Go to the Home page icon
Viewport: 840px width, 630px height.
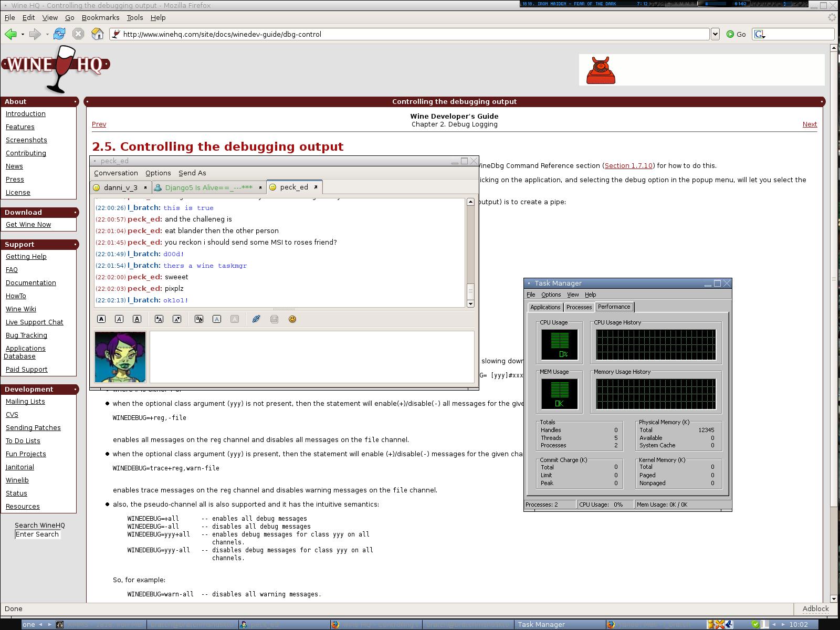pos(97,34)
